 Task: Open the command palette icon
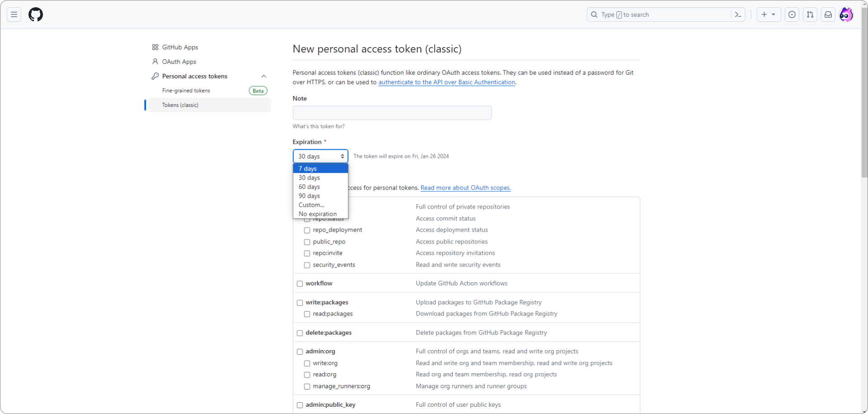point(738,14)
